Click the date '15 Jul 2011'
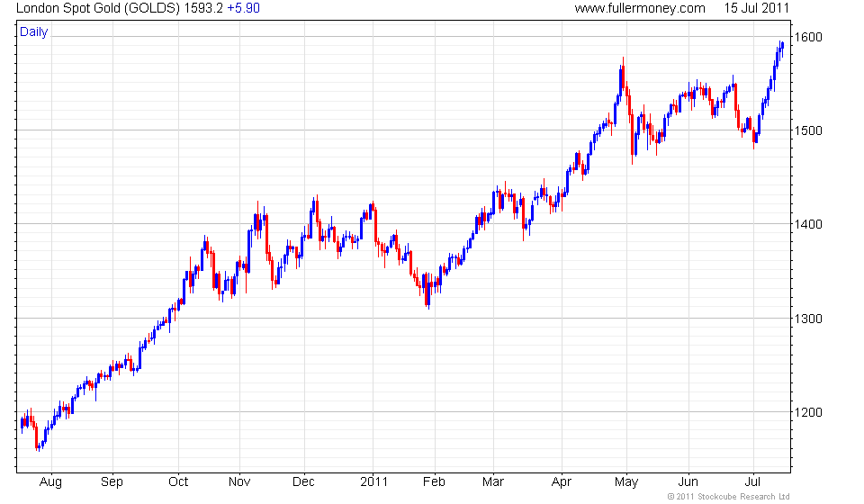 [x=756, y=8]
